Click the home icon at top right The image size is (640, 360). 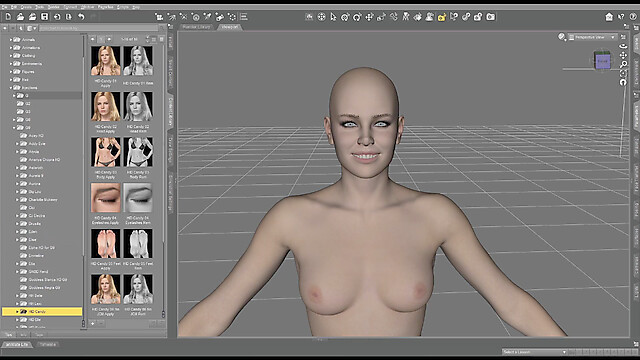609,17
